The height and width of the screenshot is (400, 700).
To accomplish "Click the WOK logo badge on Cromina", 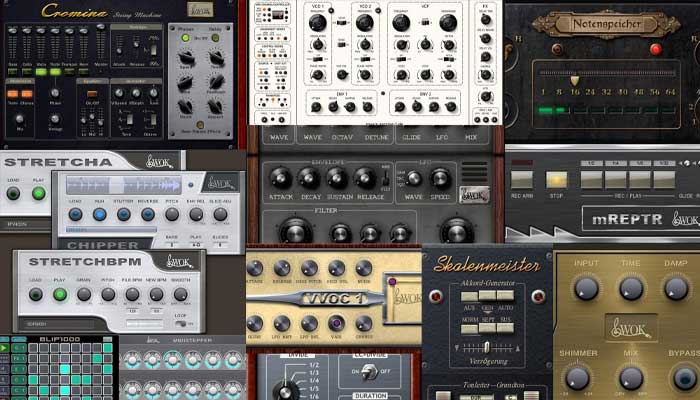I will pyautogui.click(x=200, y=9).
